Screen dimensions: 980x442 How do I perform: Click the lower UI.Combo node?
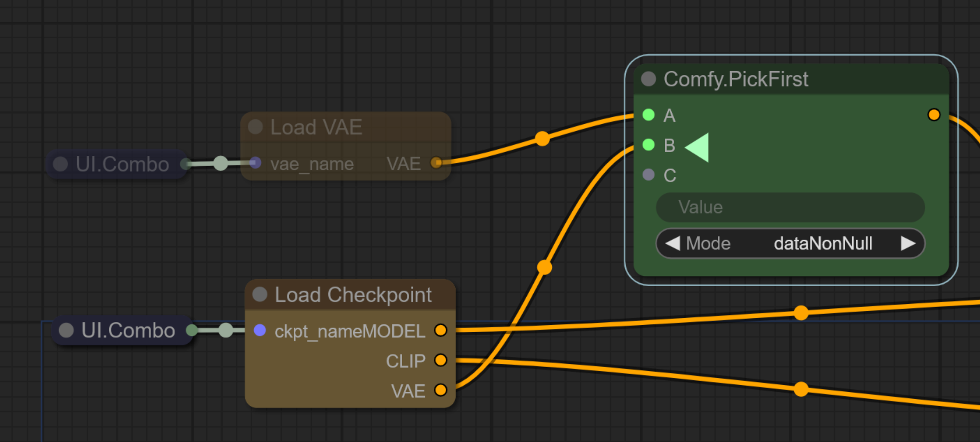click(122, 330)
